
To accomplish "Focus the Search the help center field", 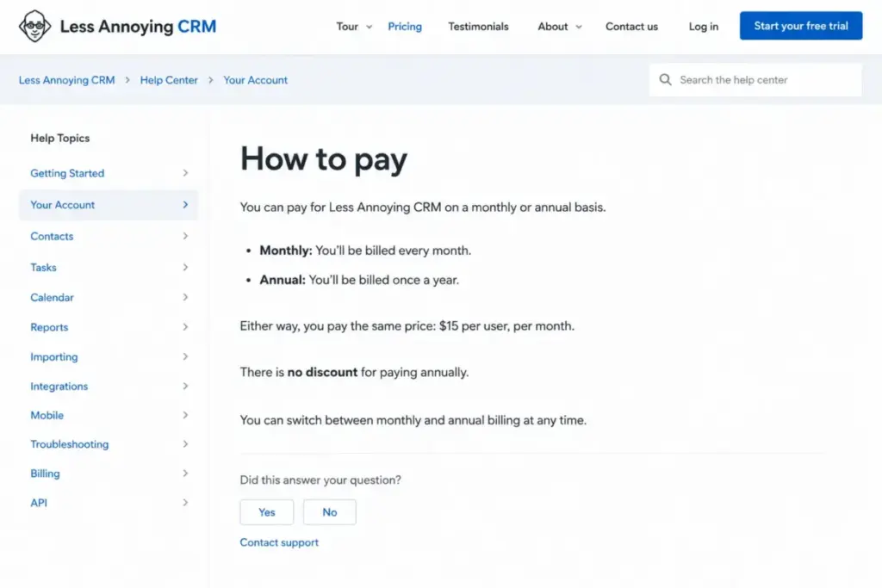I will tap(755, 80).
